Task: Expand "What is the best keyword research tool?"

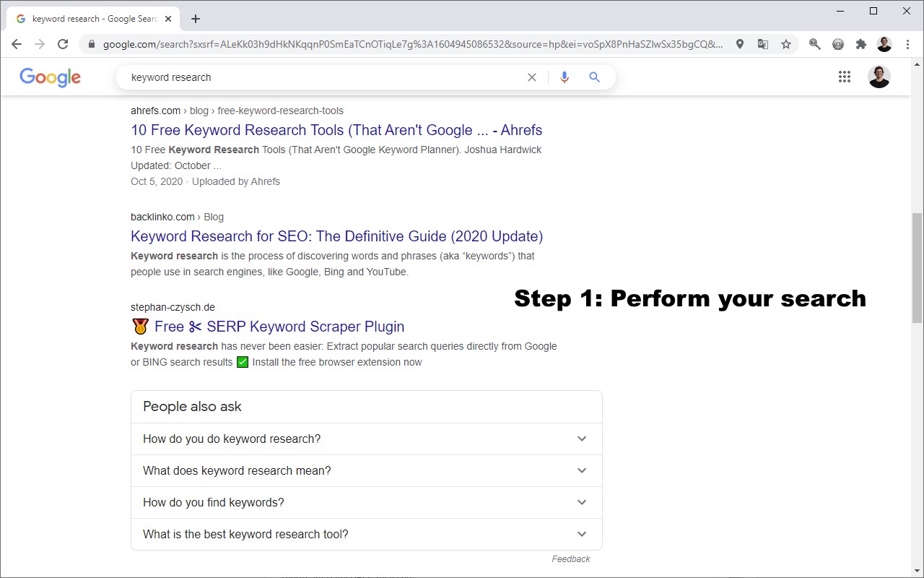Action: tap(366, 534)
